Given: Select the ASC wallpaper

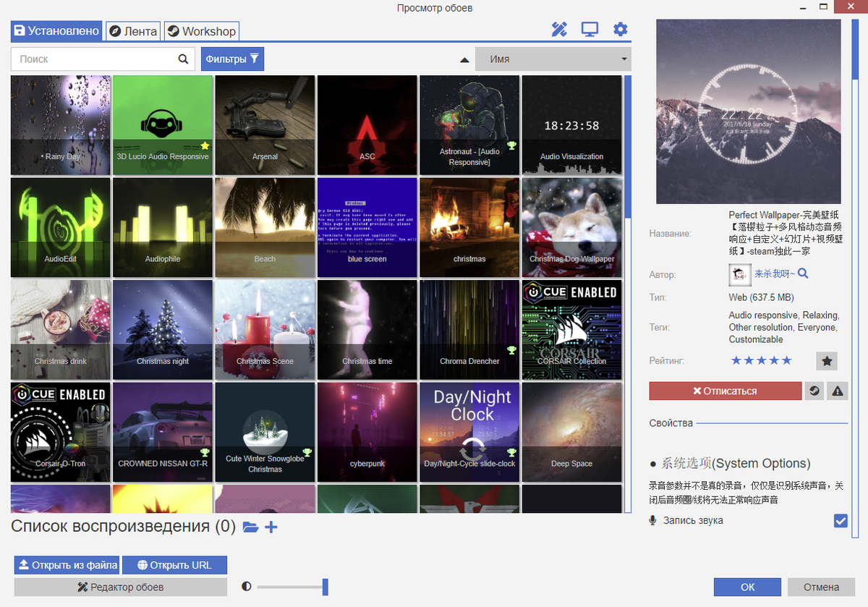Looking at the screenshot, I should 367,125.
